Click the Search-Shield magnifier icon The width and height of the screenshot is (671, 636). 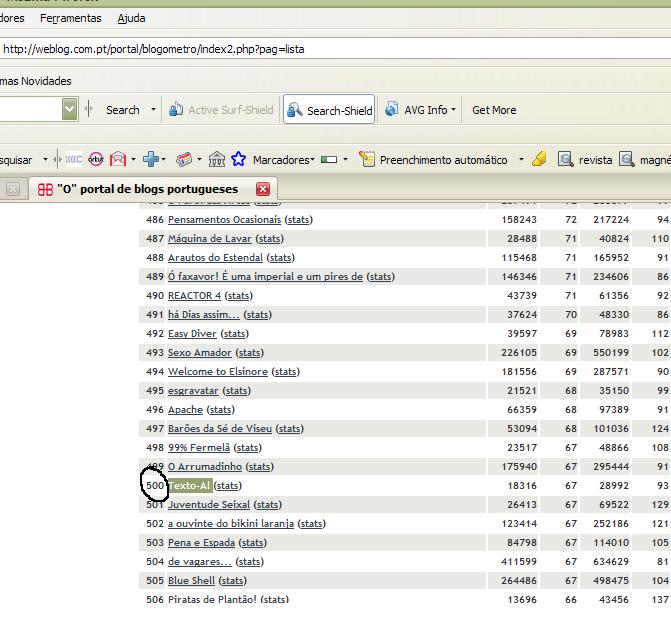coord(294,110)
